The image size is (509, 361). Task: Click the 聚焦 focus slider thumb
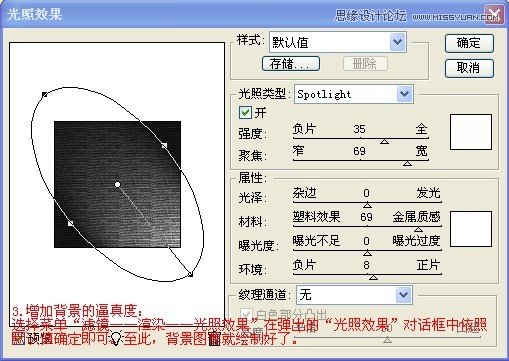(407, 163)
